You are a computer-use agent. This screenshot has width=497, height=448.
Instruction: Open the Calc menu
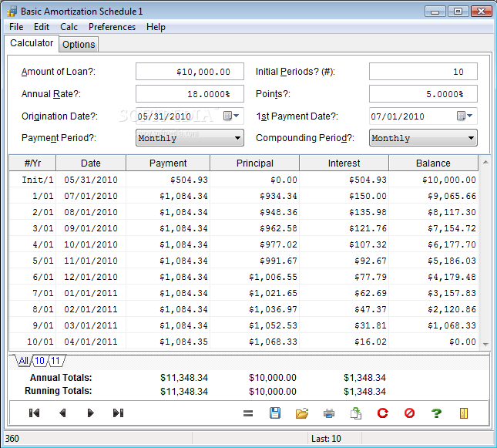(x=69, y=27)
